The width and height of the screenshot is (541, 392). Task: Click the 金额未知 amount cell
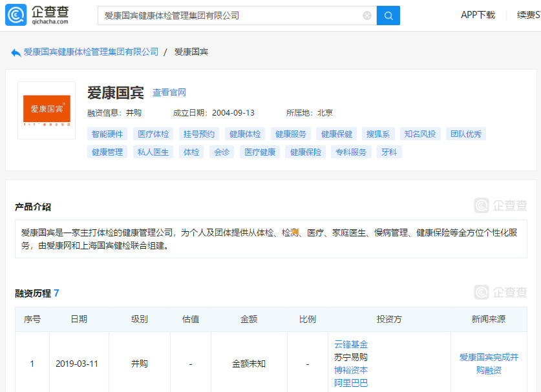click(249, 364)
